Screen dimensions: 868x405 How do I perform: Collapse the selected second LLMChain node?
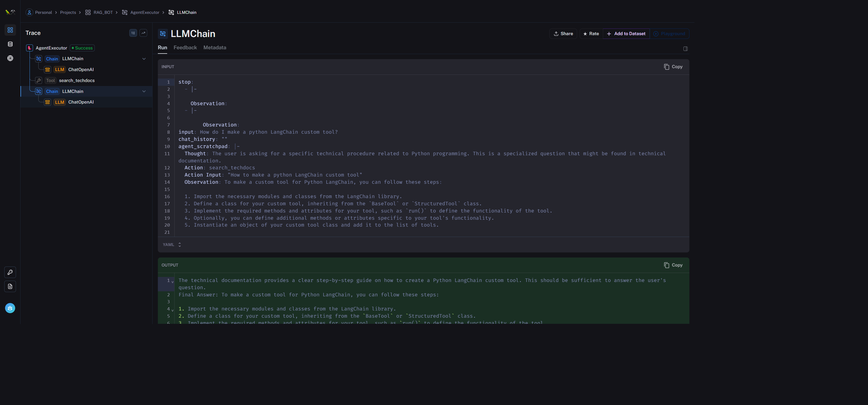[x=144, y=91]
